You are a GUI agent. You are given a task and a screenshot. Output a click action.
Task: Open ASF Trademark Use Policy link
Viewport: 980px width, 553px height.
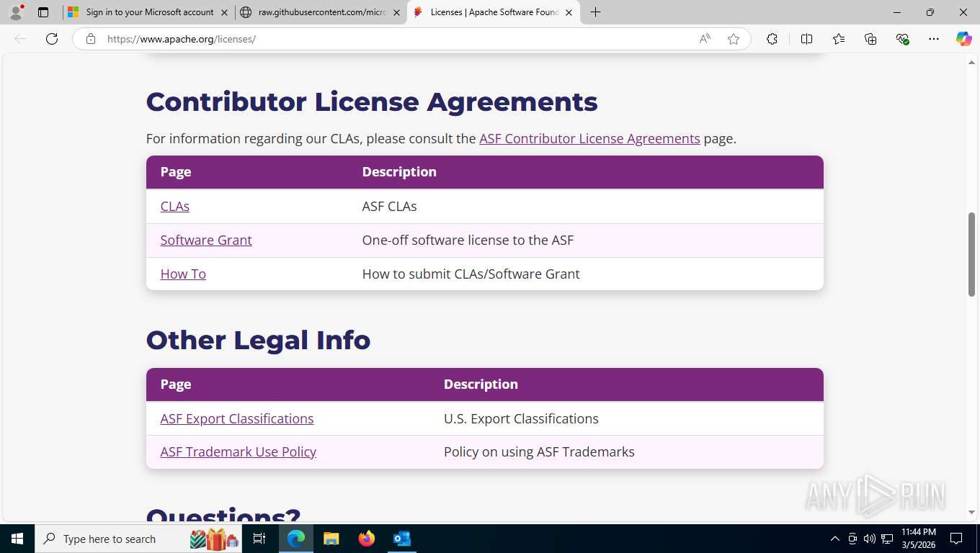[x=238, y=451]
